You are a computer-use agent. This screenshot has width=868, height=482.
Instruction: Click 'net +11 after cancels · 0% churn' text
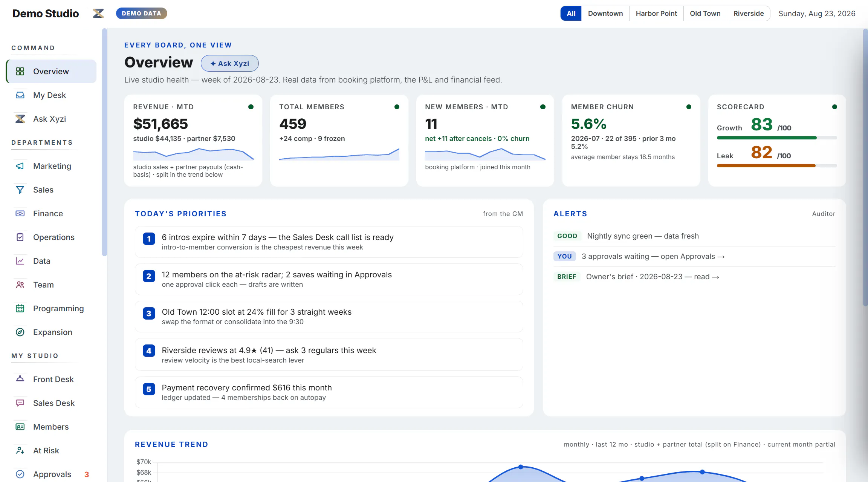[x=477, y=139]
